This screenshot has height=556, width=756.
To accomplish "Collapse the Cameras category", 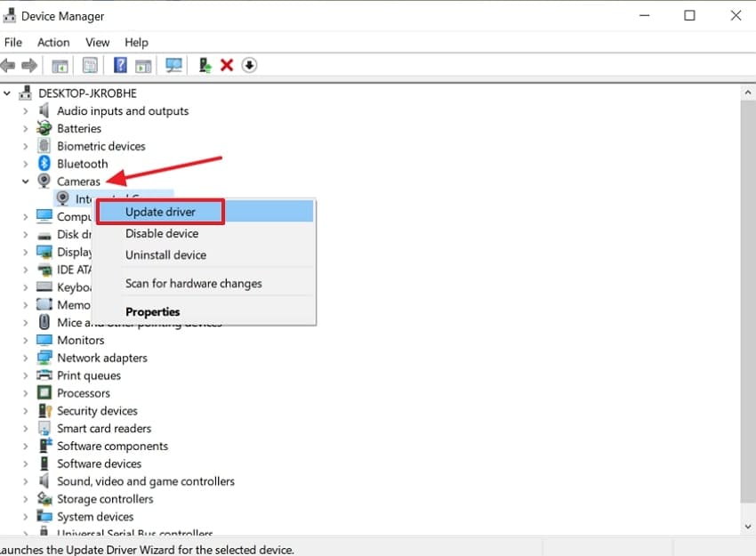I will coord(25,181).
